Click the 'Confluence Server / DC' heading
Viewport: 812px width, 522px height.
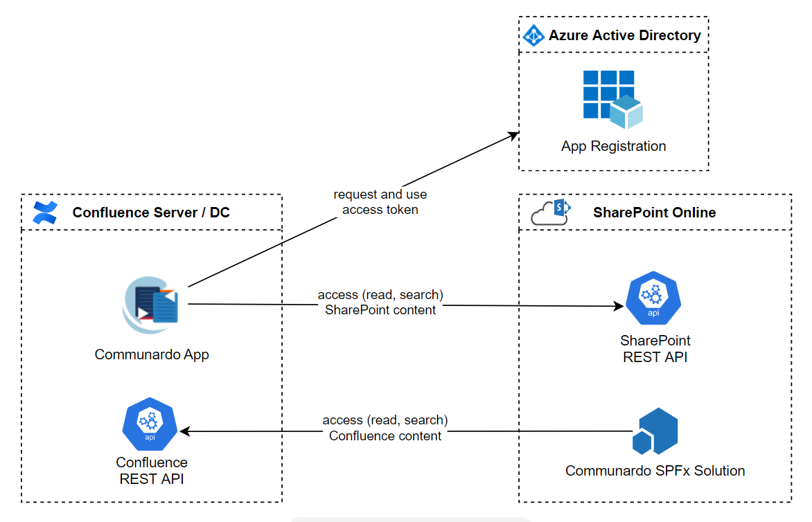point(151,213)
